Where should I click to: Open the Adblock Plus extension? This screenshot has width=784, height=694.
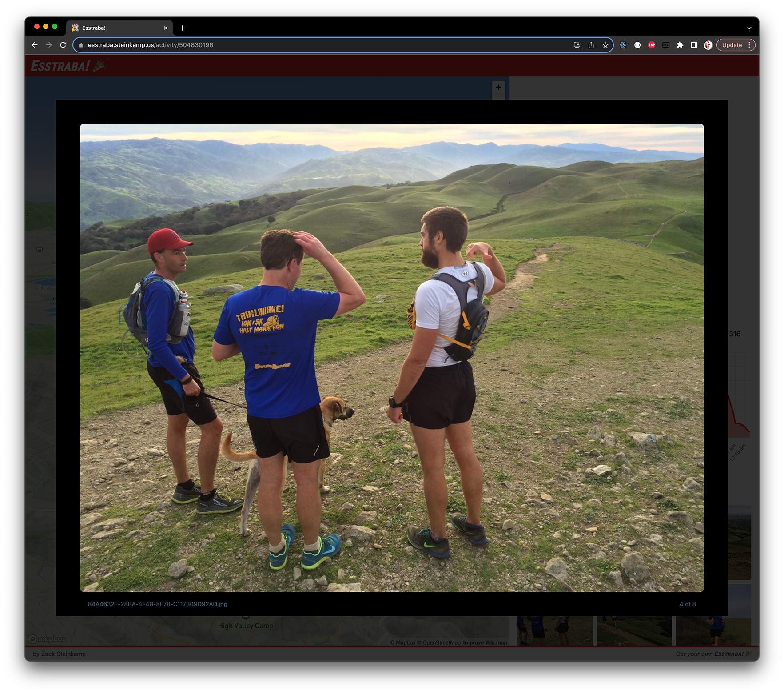(x=651, y=45)
